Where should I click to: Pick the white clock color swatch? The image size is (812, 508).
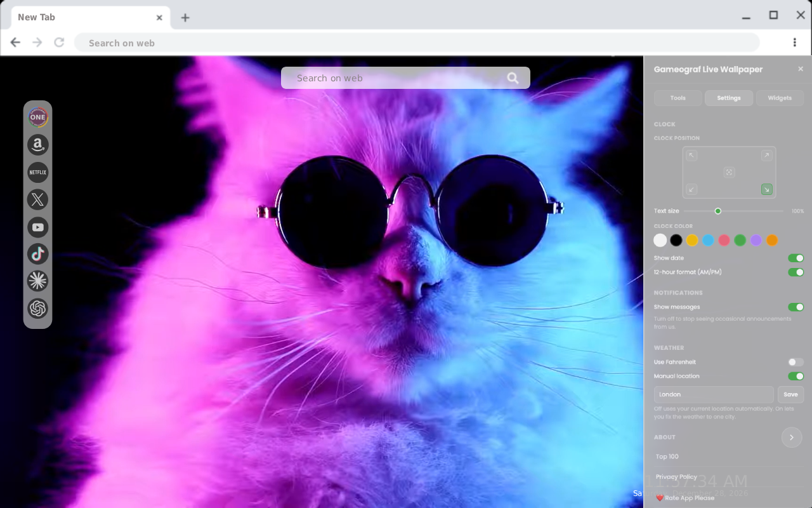pyautogui.click(x=660, y=240)
